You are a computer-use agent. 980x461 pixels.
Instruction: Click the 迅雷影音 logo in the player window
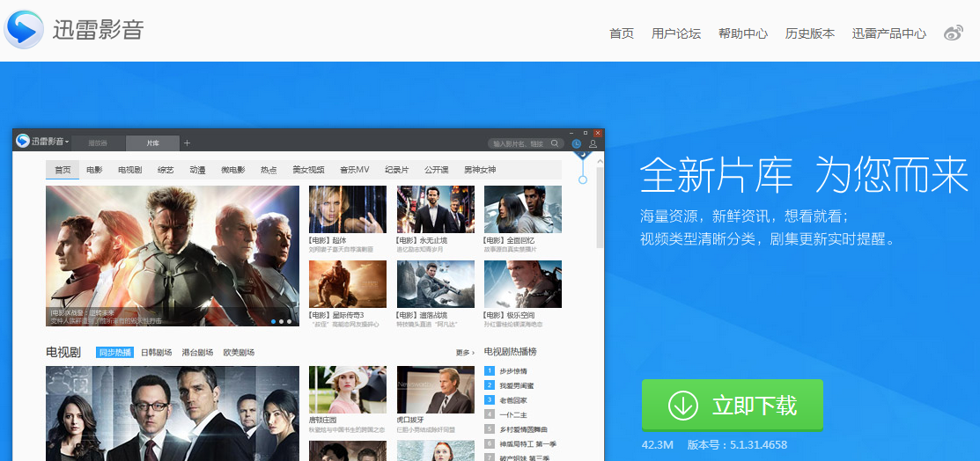[40, 142]
